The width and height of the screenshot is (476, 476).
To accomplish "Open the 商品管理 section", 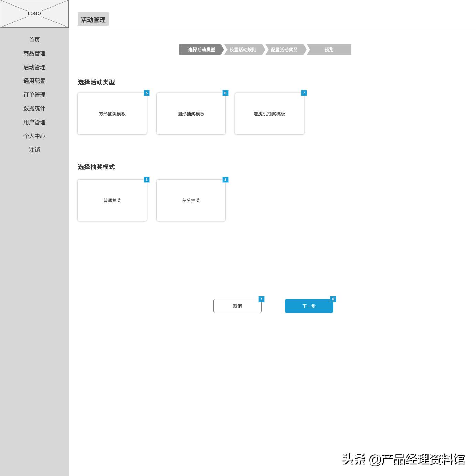I will click(34, 53).
